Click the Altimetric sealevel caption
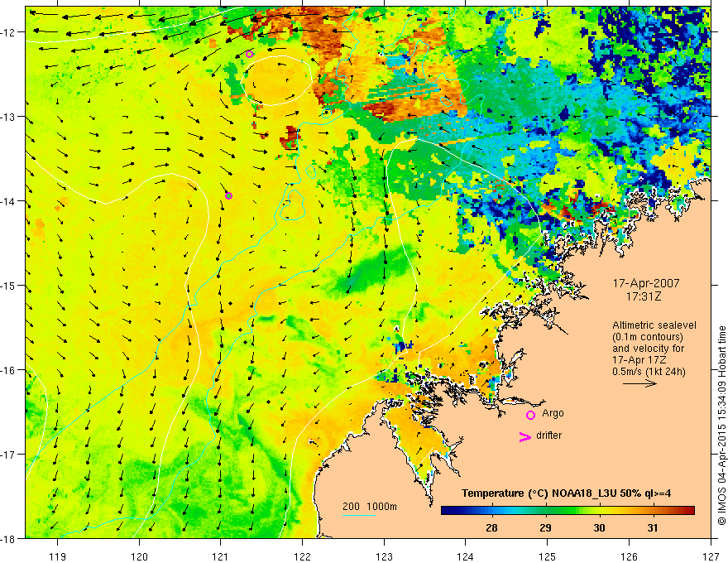 [x=654, y=325]
